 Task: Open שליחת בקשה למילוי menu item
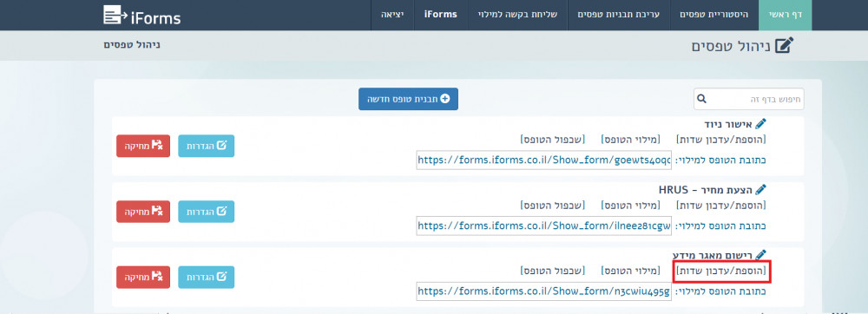click(517, 15)
